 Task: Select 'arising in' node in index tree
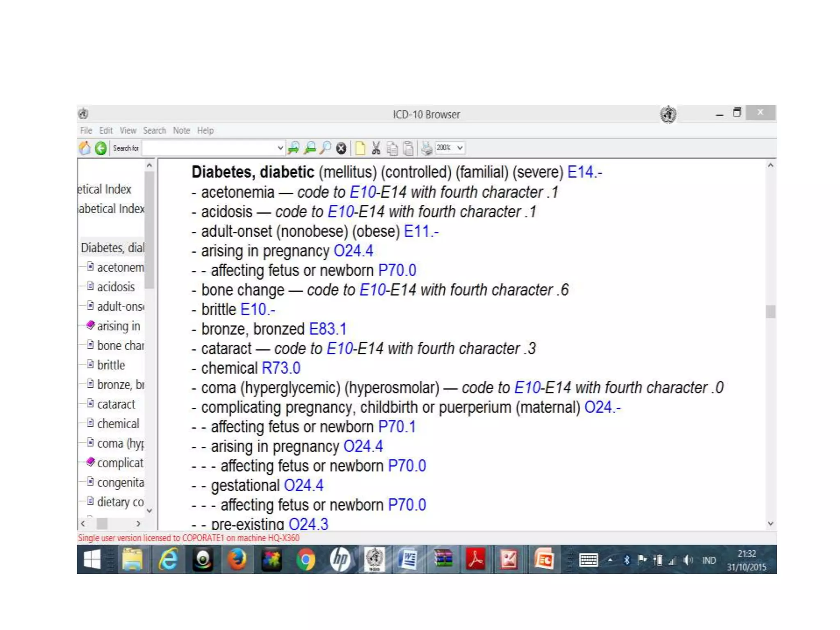click(x=118, y=326)
